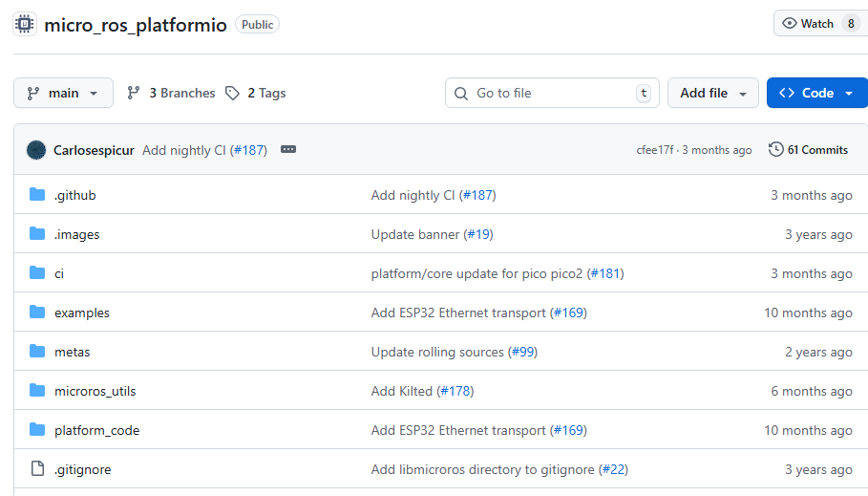Click the examples folder icon
Viewport: 868px width, 496px height.
(37, 313)
